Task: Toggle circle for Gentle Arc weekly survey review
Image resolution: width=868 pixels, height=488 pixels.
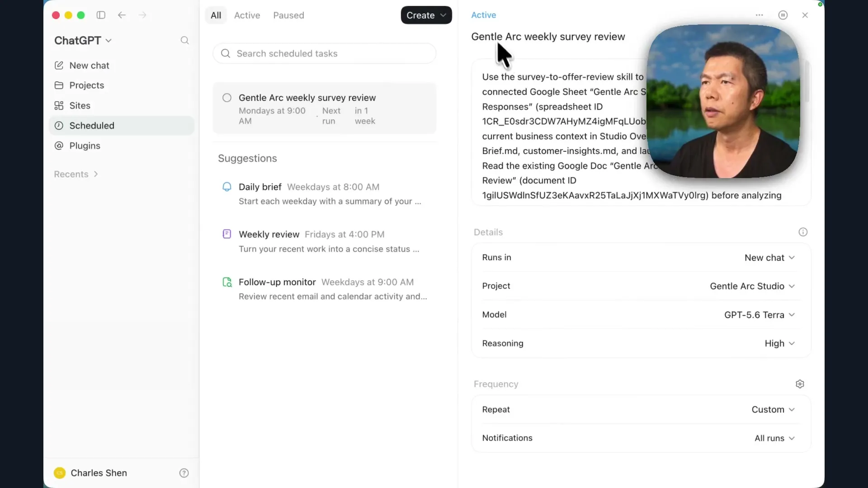Action: 227,98
